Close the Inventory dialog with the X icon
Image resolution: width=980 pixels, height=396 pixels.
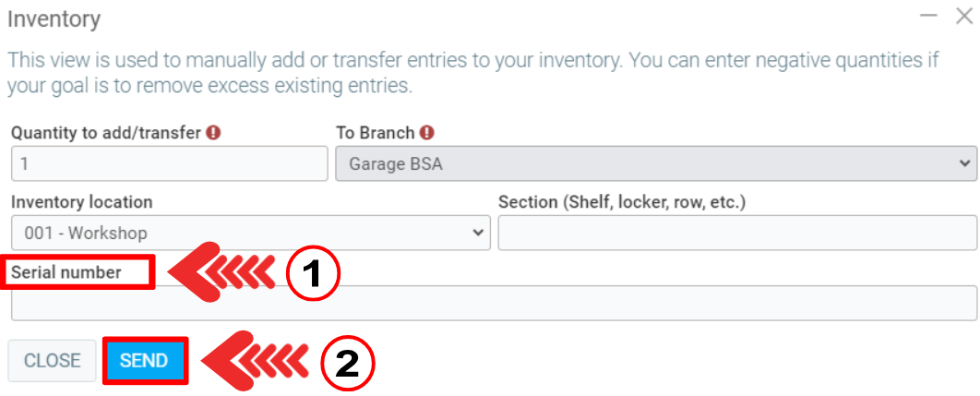point(964,16)
